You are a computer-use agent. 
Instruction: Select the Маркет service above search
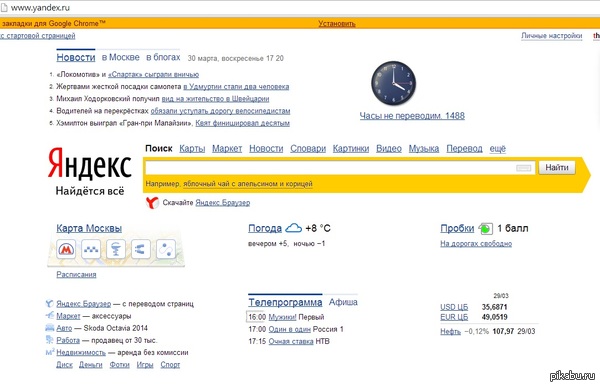pos(227,149)
